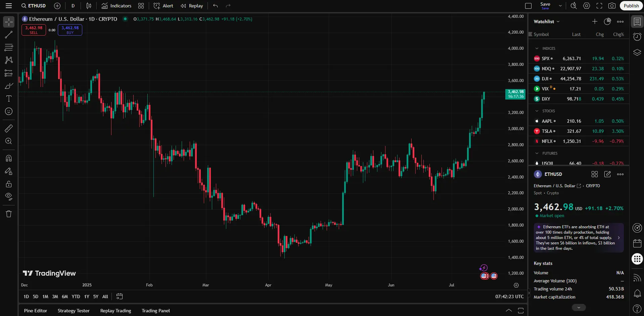Toggle magnet snapping mode
644x316 pixels.
point(9,158)
